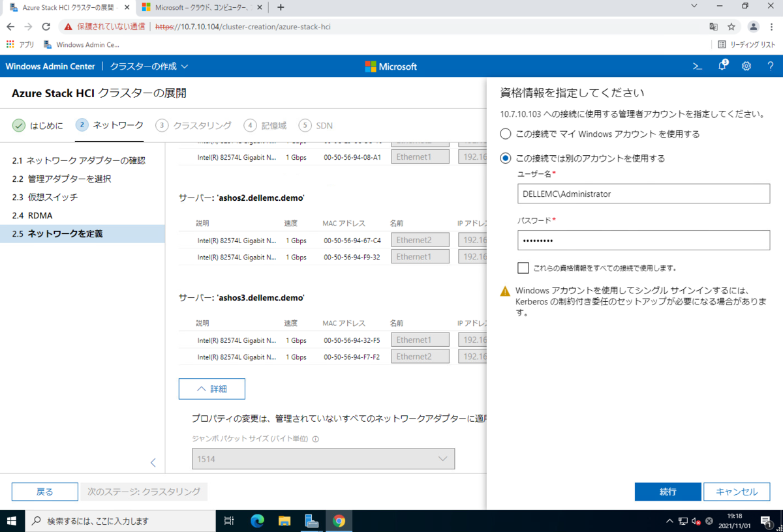
Task: Go to the はじめに step tab
Action: [38, 126]
